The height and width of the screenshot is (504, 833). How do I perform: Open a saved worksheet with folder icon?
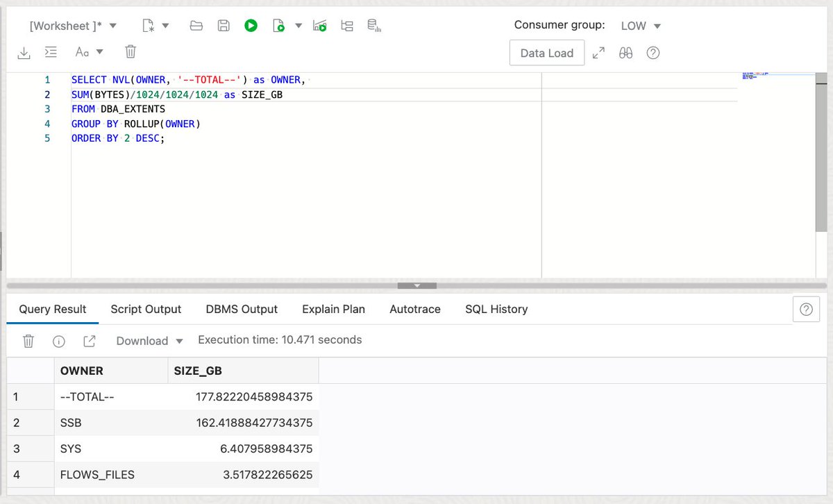196,26
